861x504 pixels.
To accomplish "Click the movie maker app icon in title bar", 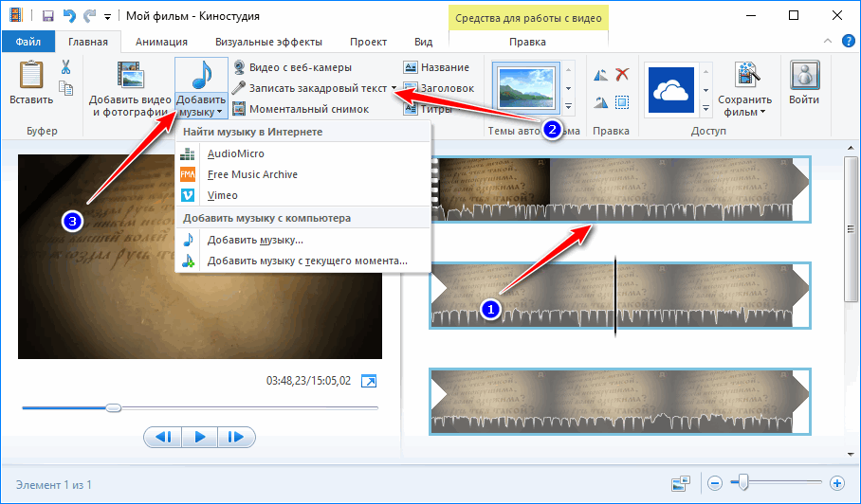I will 16,15.
